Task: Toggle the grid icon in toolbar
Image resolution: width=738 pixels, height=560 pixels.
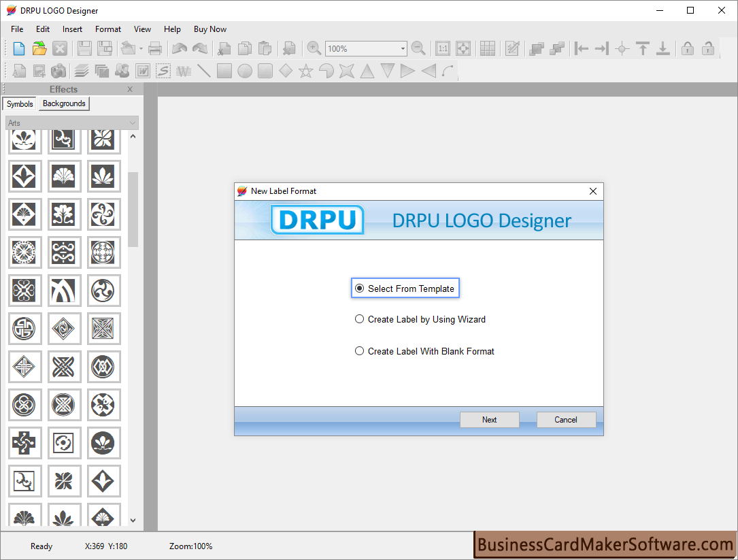Action: (488, 48)
